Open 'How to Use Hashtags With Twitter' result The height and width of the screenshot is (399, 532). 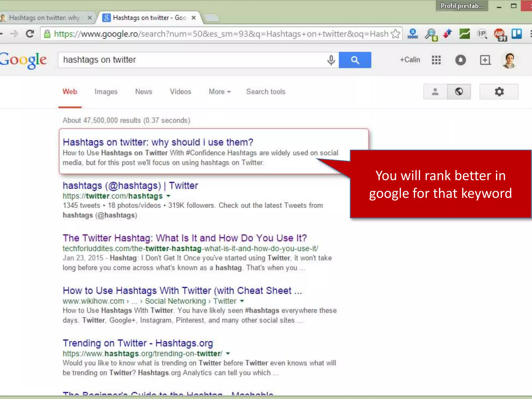click(182, 291)
